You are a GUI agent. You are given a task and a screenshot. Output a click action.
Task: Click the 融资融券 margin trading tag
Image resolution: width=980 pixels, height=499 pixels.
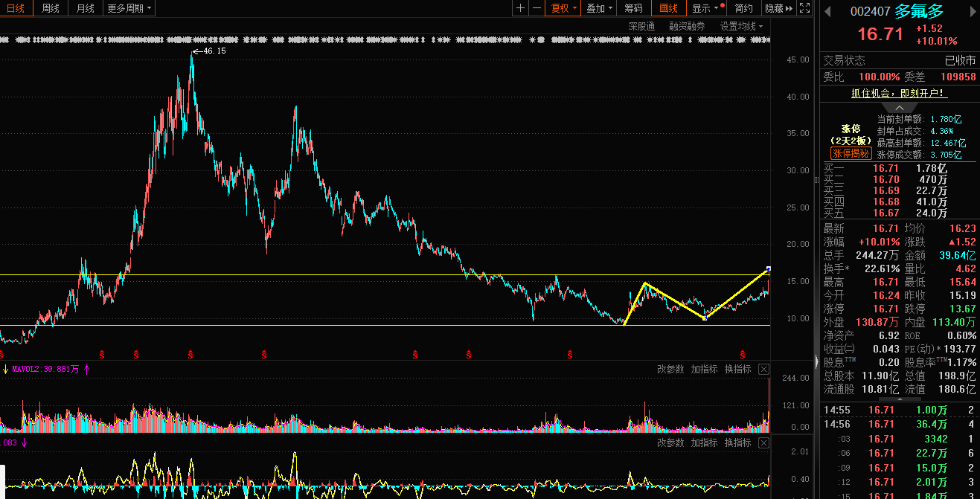coord(687,26)
